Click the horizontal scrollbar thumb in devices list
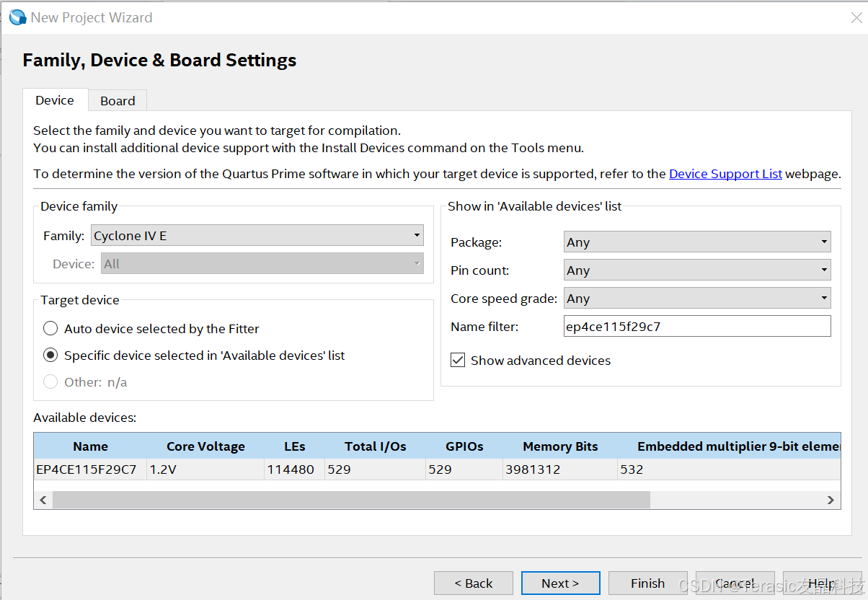 (x=351, y=500)
